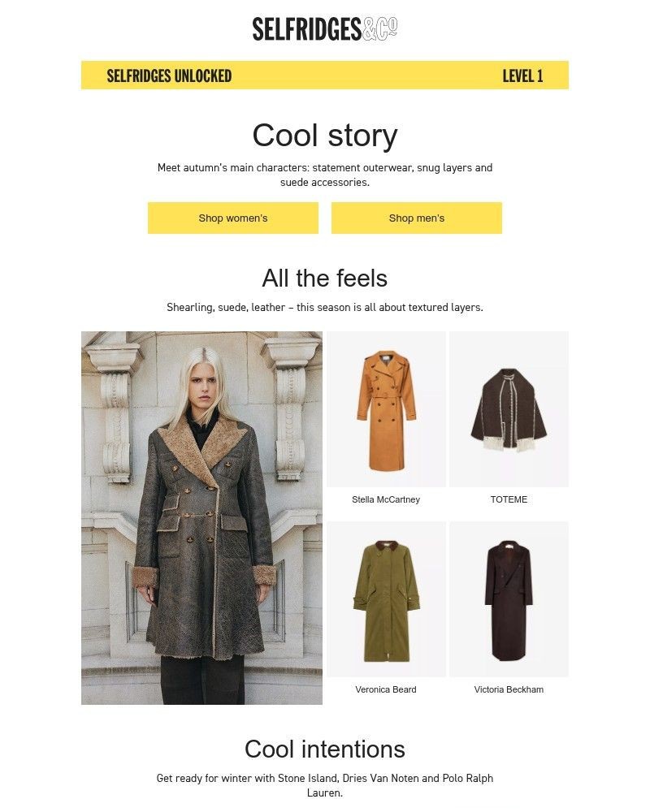The height and width of the screenshot is (812, 650).
Task: Open the Veronica Beard link
Action: (386, 689)
